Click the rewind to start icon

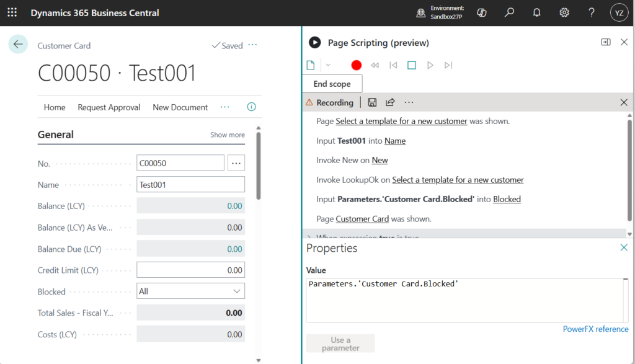tap(375, 65)
